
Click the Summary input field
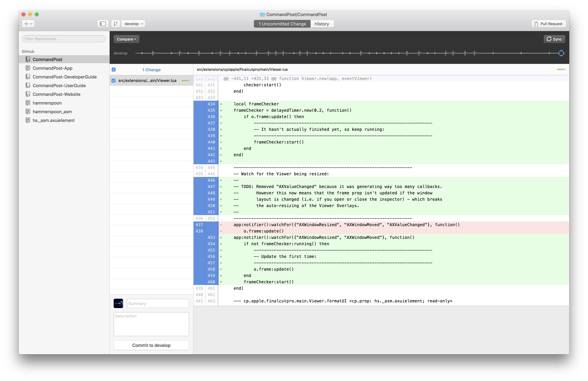pyautogui.click(x=158, y=303)
